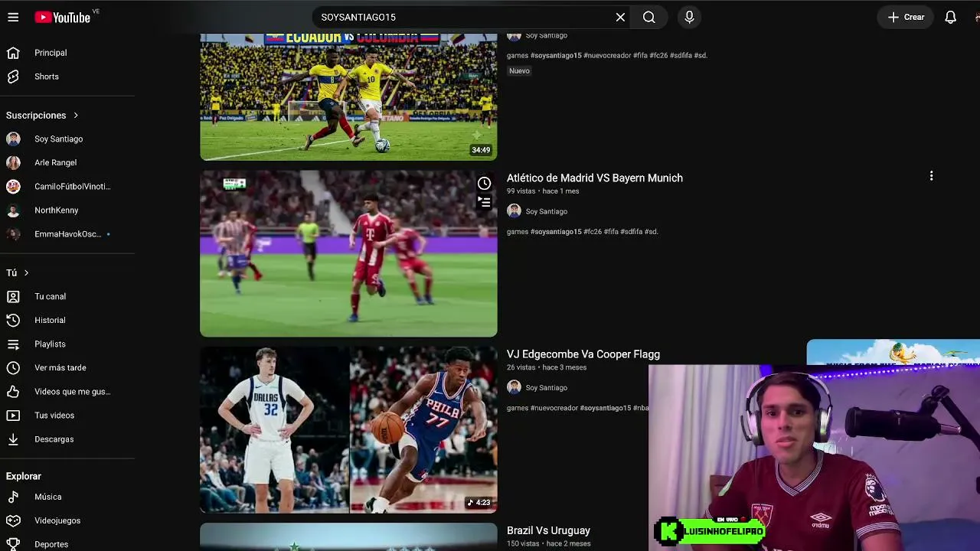Click Soy Santiago avatar under Atlético video
The width and height of the screenshot is (980, 551).
514,211
